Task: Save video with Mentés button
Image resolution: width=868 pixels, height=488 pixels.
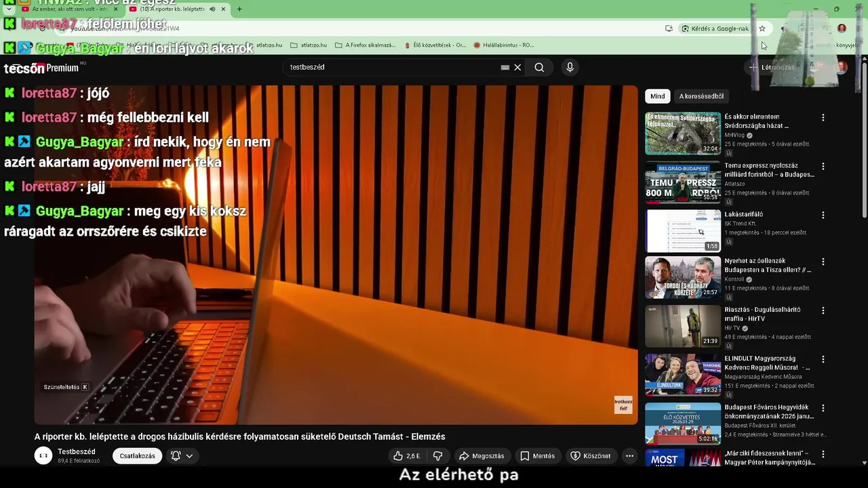Action: coord(537,456)
